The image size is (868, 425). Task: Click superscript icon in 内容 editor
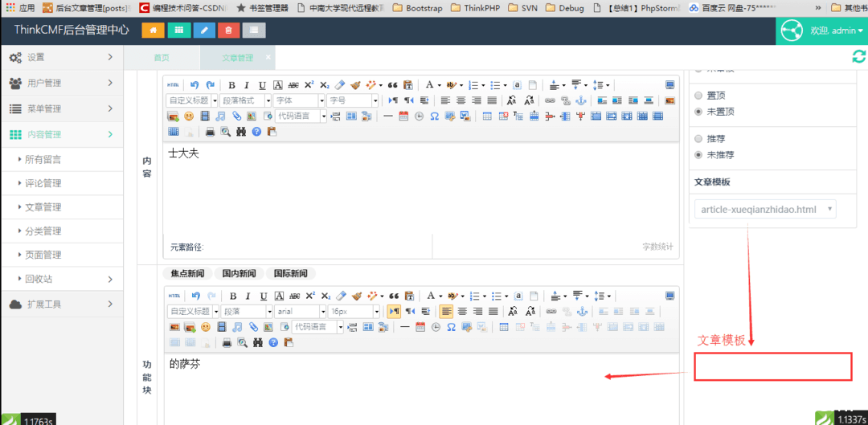click(x=309, y=85)
